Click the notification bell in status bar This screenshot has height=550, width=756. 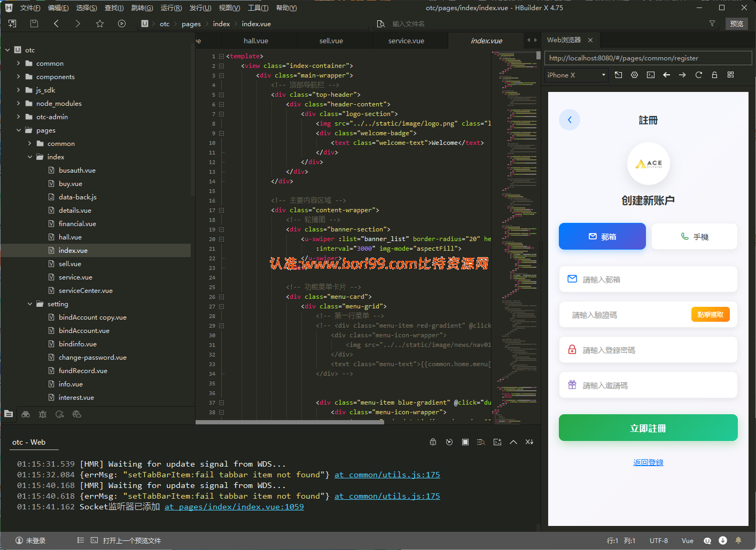(x=738, y=541)
